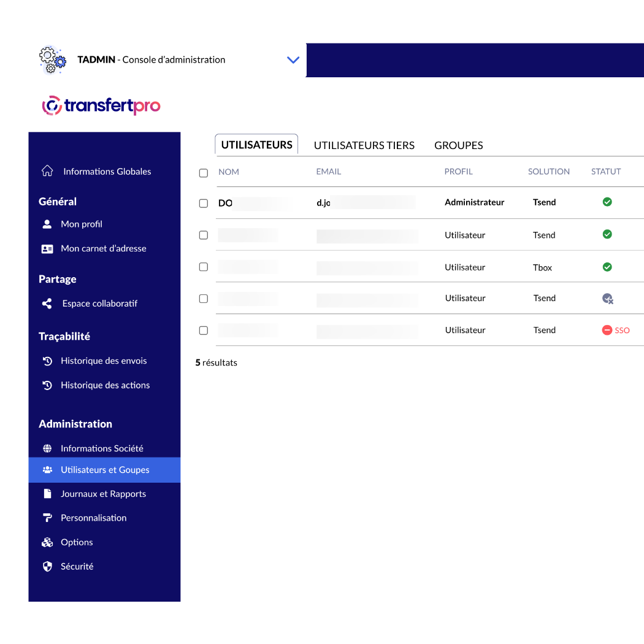This screenshot has width=644, height=644.
Task: Select the checkbox of the Tbox user row
Action: [204, 267]
